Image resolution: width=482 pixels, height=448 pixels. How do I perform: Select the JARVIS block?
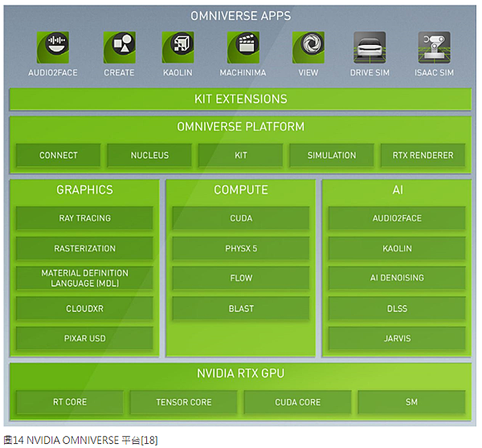(397, 338)
